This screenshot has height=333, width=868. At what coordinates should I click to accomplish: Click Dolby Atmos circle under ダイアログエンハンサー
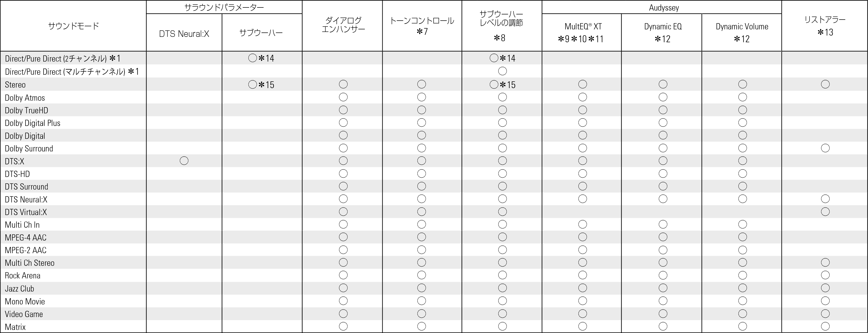pyautogui.click(x=343, y=97)
